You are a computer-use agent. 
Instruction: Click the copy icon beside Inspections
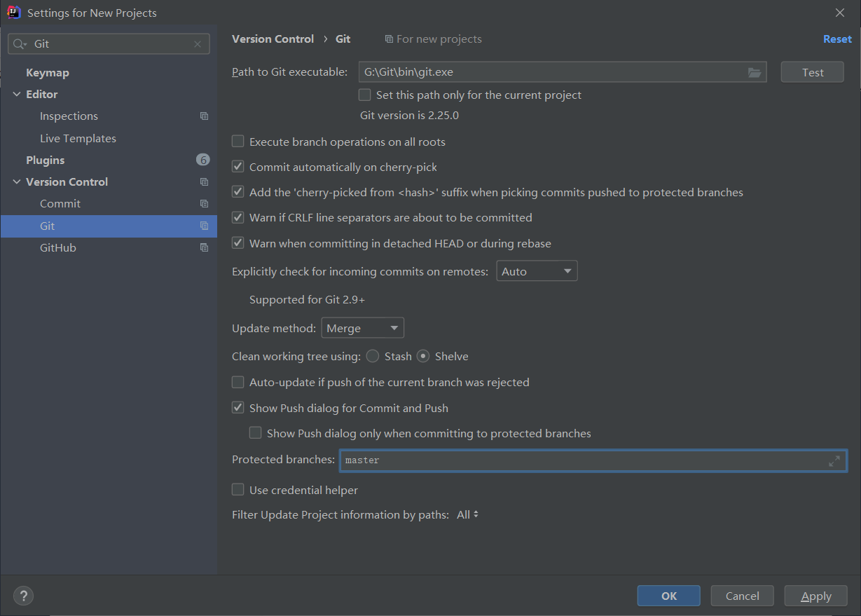click(x=204, y=116)
